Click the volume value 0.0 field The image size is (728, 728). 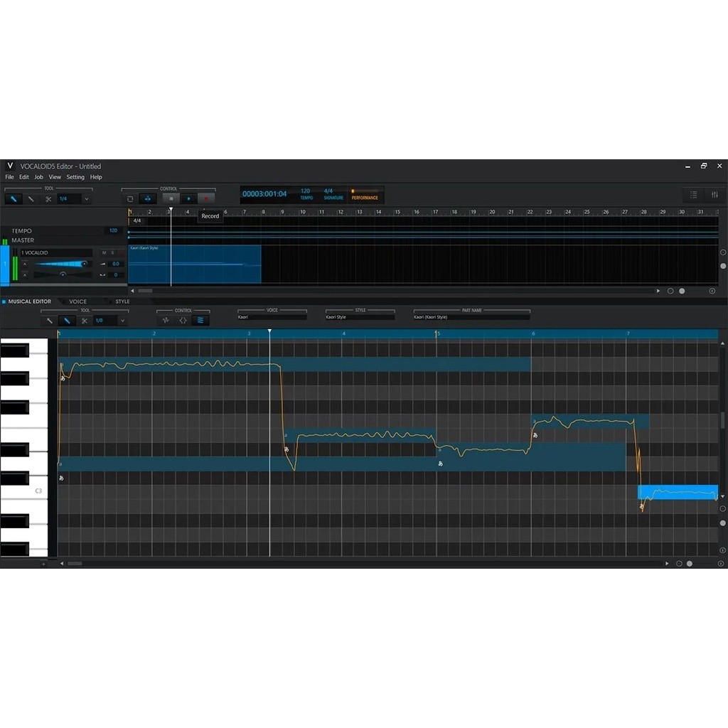click(x=116, y=264)
